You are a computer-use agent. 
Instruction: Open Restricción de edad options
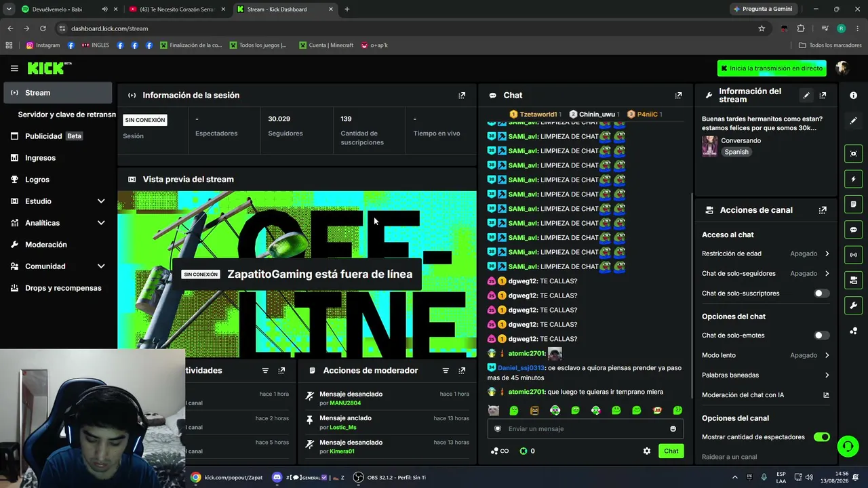coord(766,253)
